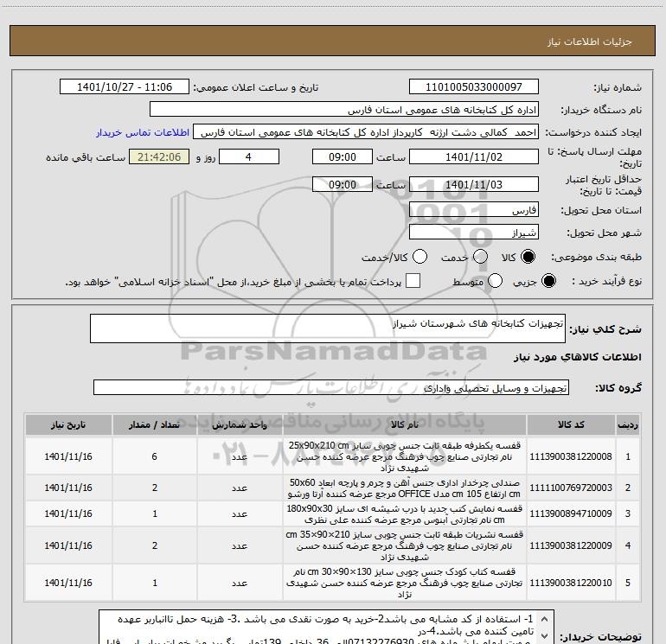Click item code 1113900381220010
666x644 pixels.
[571, 583]
